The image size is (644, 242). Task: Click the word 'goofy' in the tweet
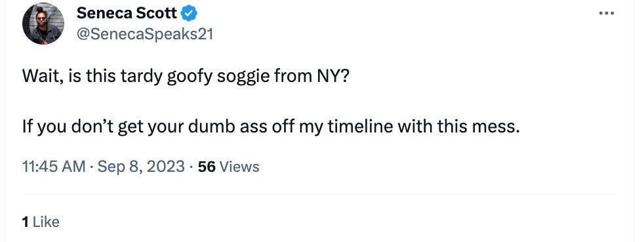(190, 77)
